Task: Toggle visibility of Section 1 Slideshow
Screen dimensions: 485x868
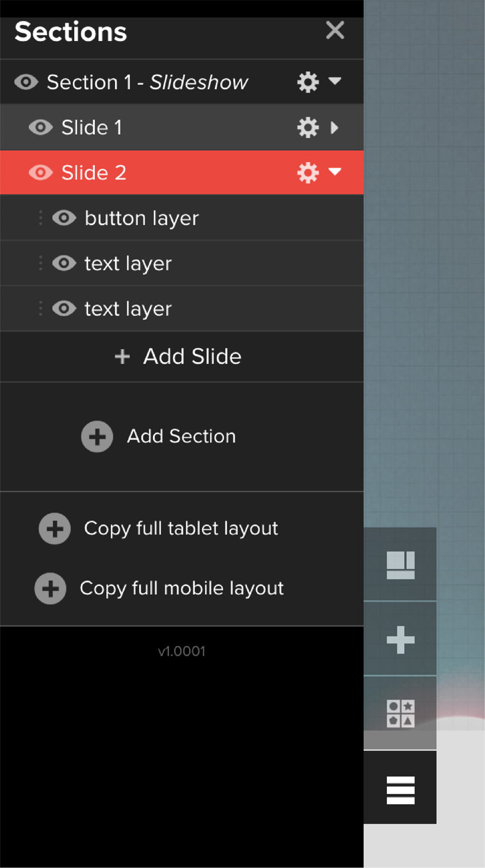Action: pos(26,82)
